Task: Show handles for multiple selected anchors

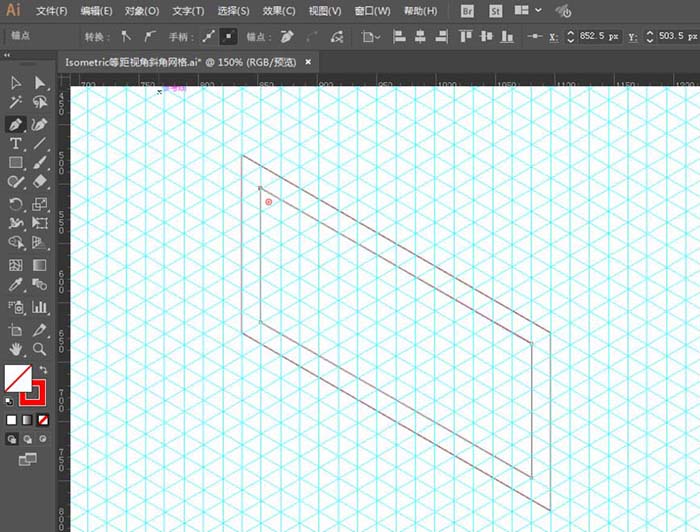Action: point(208,37)
